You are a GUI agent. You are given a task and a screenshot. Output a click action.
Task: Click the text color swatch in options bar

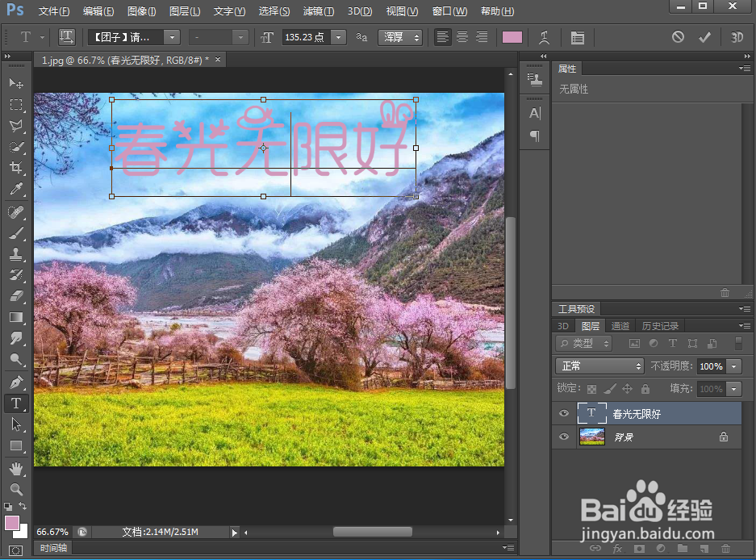coord(512,37)
